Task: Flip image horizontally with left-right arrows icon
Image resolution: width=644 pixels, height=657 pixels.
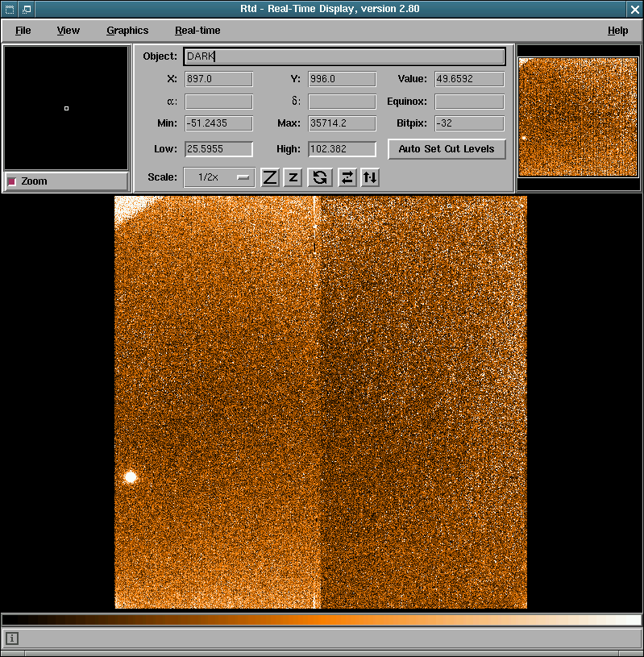Action: [347, 177]
